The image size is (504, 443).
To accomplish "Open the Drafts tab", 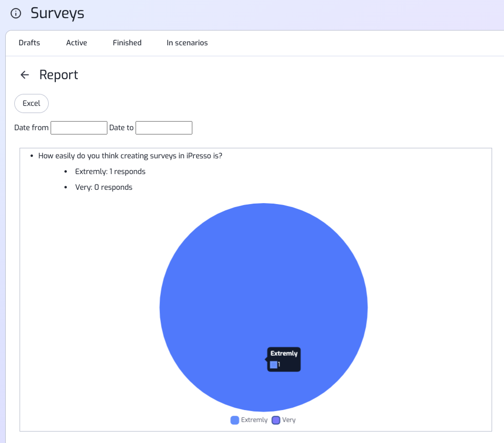I will (29, 43).
